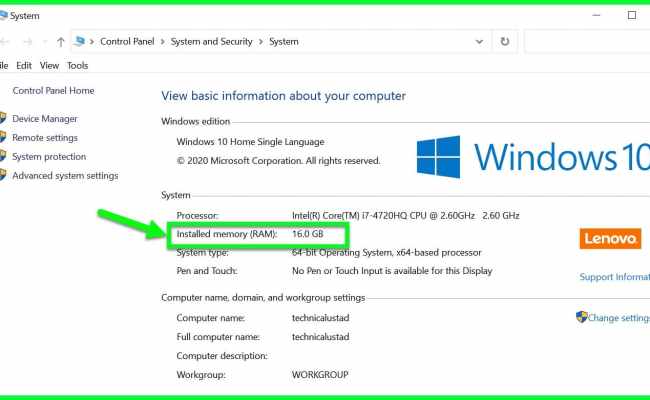Click the Windows 10 logo
The height and width of the screenshot is (400, 650).
533,157
